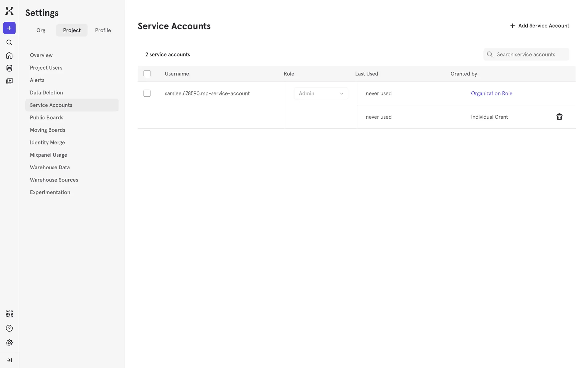Image resolution: width=588 pixels, height=368 pixels.
Task: Open the Organization Role link
Action: pos(491,94)
